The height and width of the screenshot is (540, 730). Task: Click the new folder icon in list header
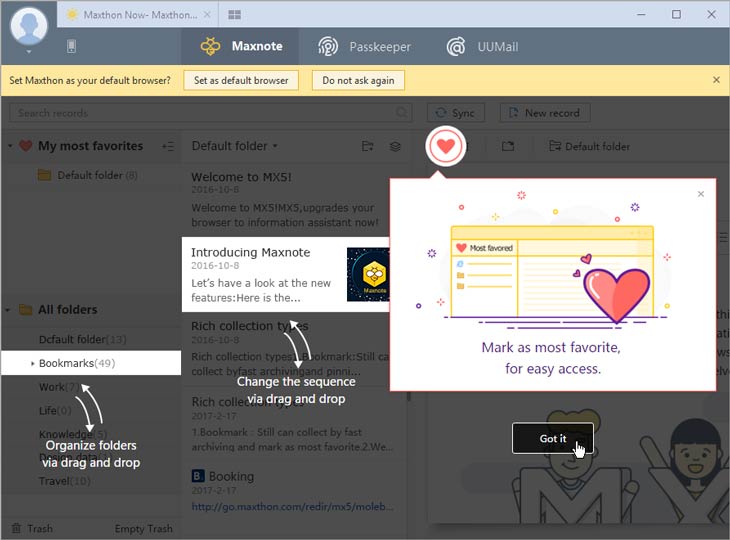point(368,146)
